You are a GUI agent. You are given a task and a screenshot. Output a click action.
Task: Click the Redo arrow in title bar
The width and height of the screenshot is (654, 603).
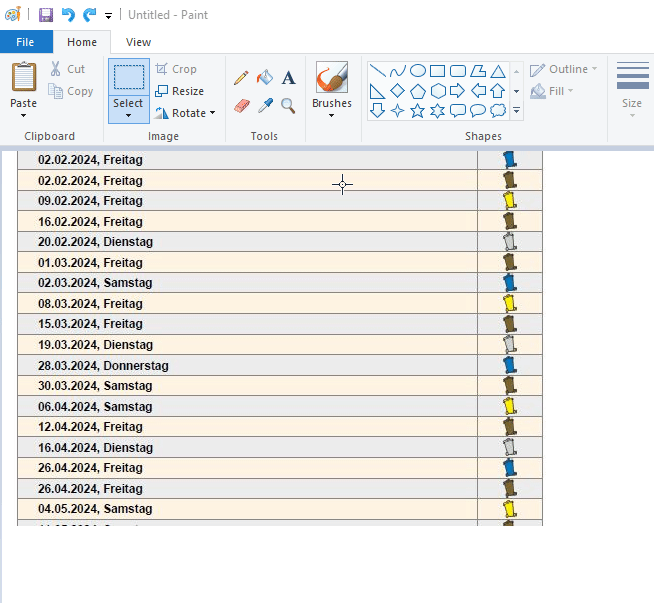coord(90,15)
